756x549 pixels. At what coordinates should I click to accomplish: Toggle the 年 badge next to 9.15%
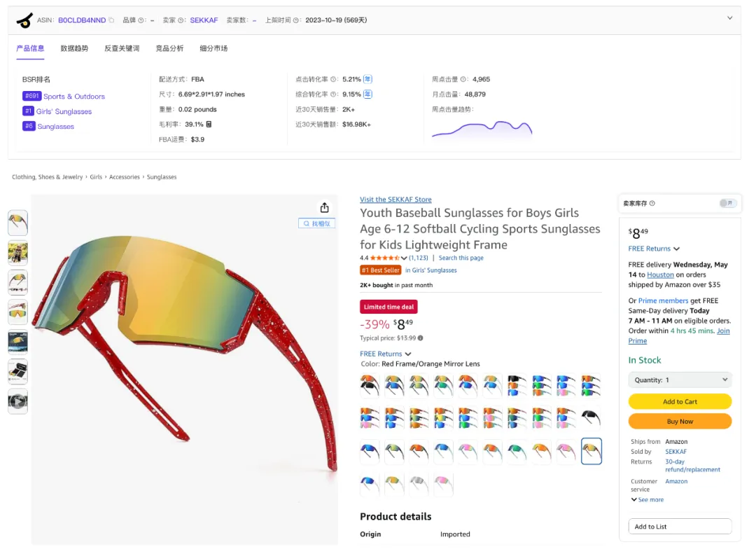(x=367, y=95)
